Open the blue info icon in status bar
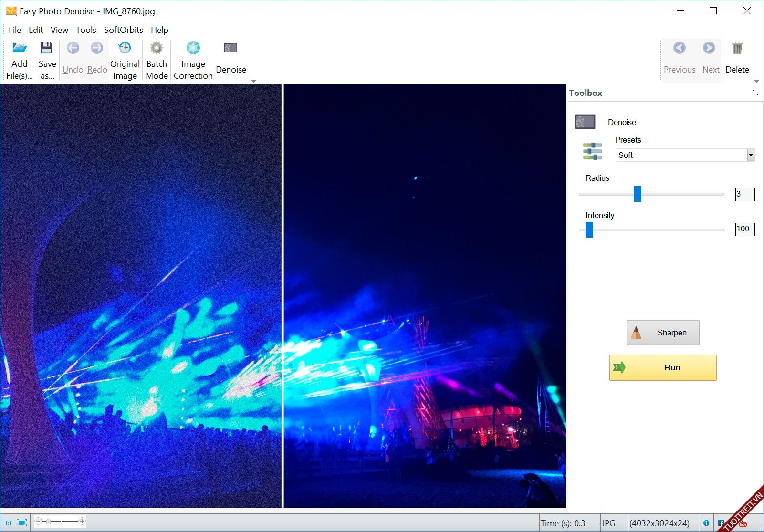The width and height of the screenshot is (764, 532). pos(706,523)
